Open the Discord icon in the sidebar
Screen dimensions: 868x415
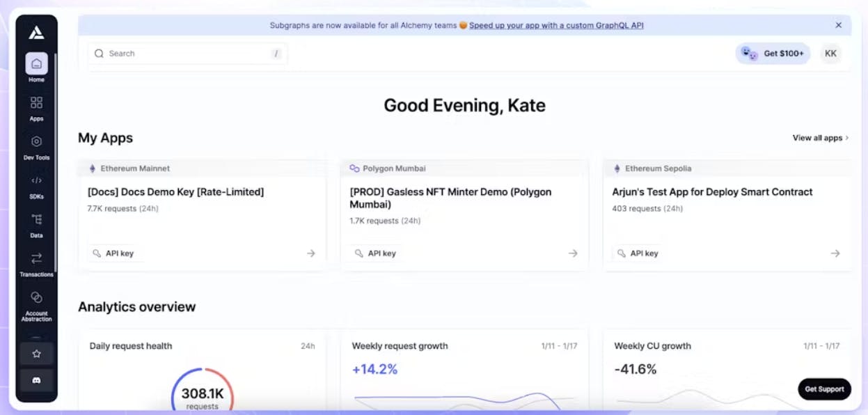[x=36, y=380]
